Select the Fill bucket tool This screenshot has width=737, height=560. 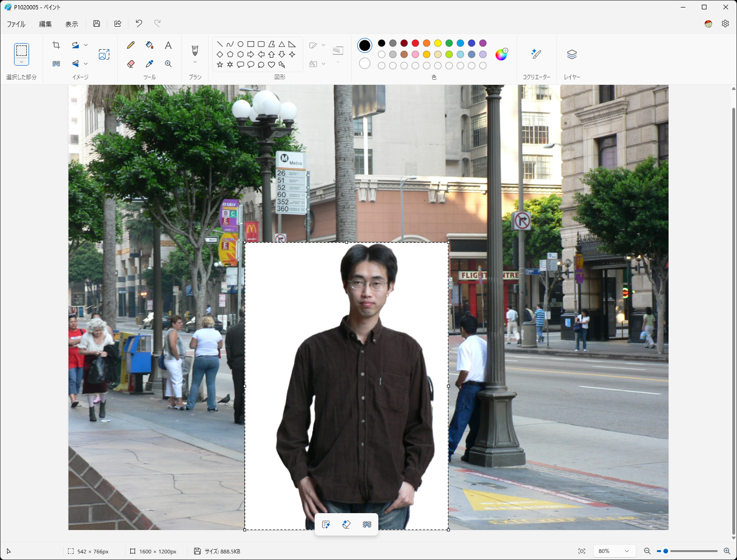pos(150,45)
